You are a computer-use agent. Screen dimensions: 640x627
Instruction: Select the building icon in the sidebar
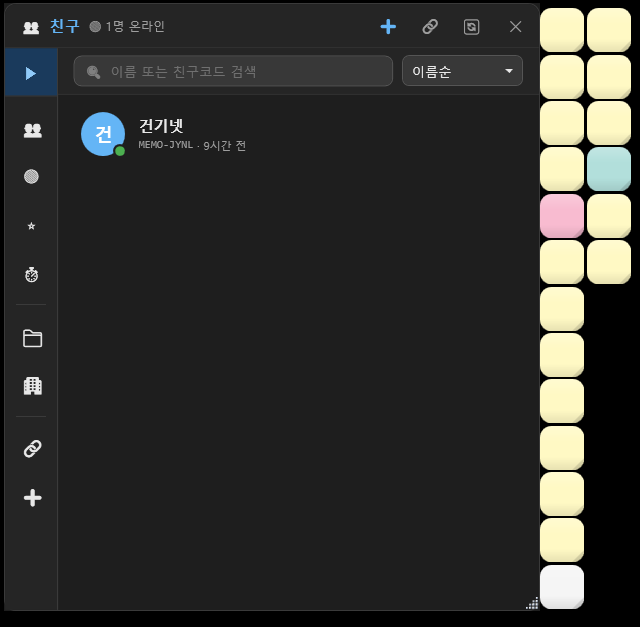click(x=32, y=385)
